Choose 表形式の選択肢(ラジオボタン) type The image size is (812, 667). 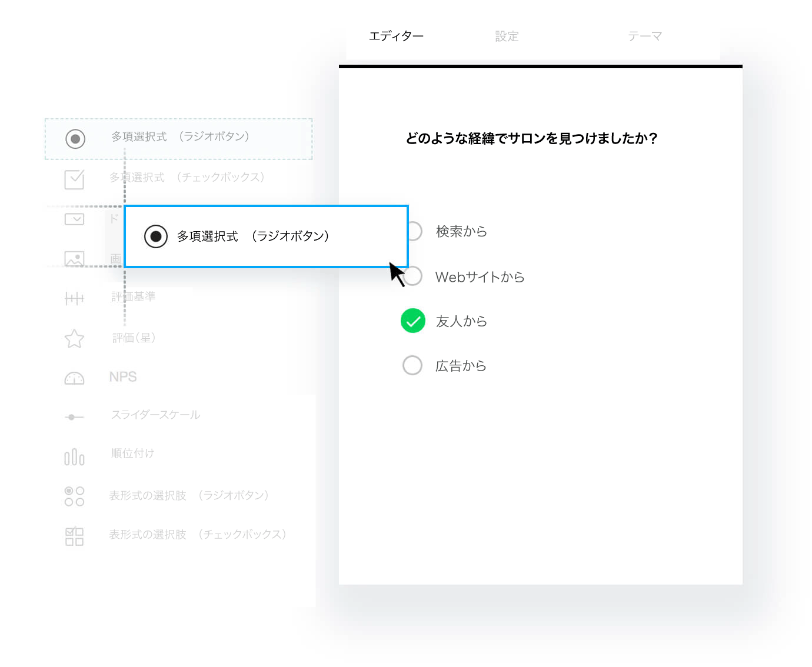point(189,495)
